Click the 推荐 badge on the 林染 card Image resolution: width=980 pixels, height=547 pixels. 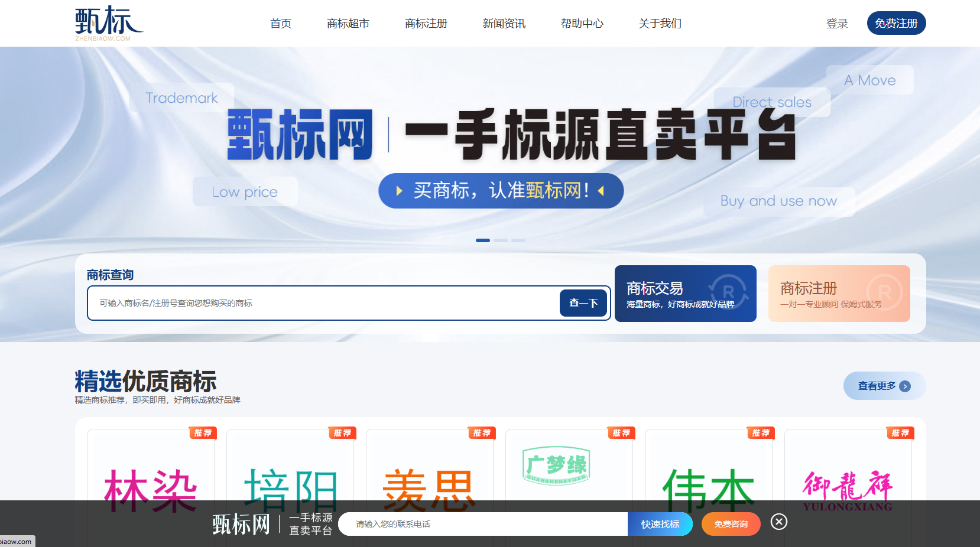click(x=203, y=433)
